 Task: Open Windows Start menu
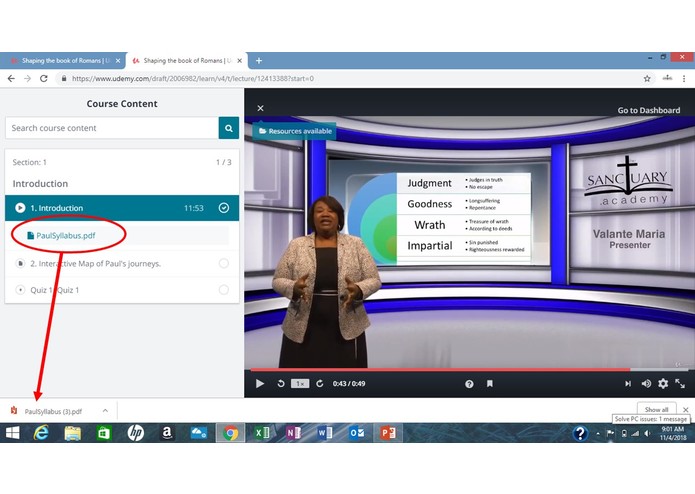click(x=12, y=433)
